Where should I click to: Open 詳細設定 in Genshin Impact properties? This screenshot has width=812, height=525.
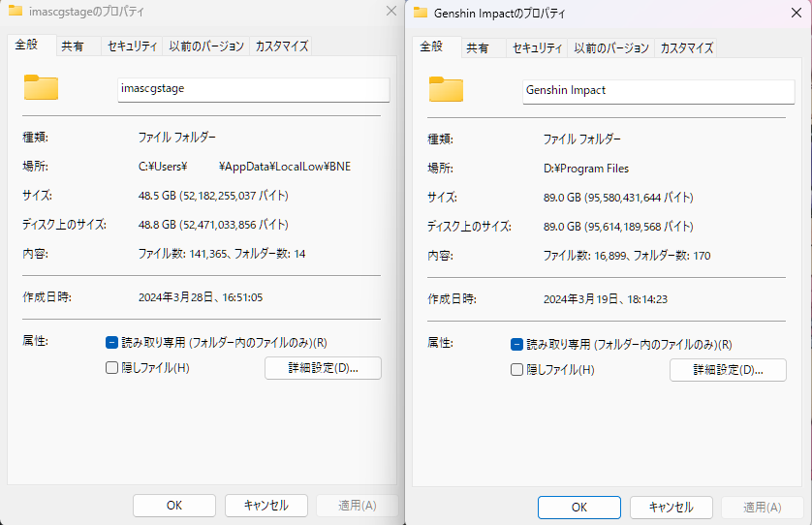point(728,370)
